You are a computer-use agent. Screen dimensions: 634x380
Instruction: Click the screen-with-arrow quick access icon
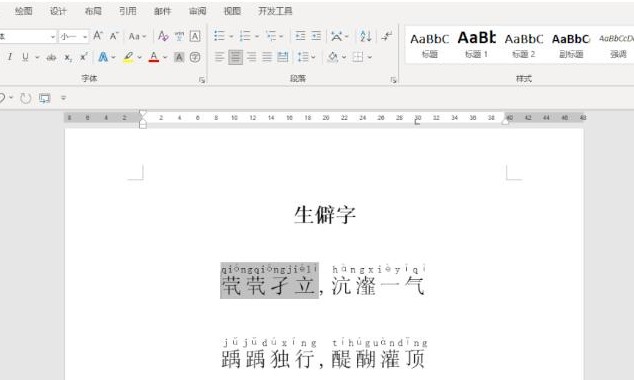[44, 98]
